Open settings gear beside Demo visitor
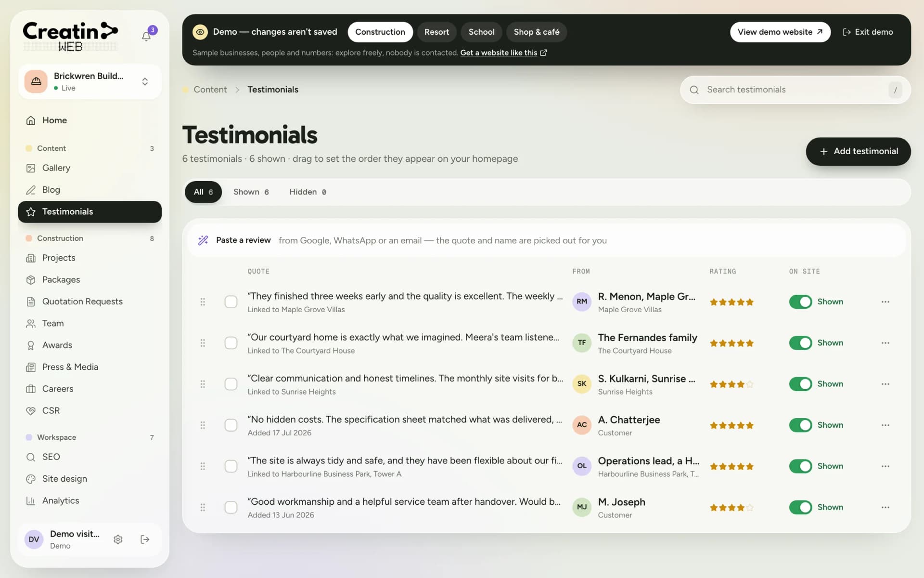 click(118, 539)
